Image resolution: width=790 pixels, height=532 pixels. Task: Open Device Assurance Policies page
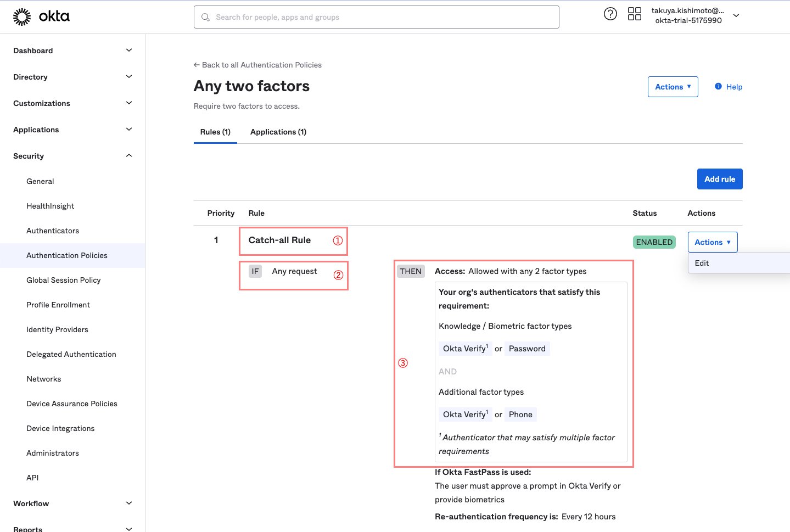click(x=72, y=404)
